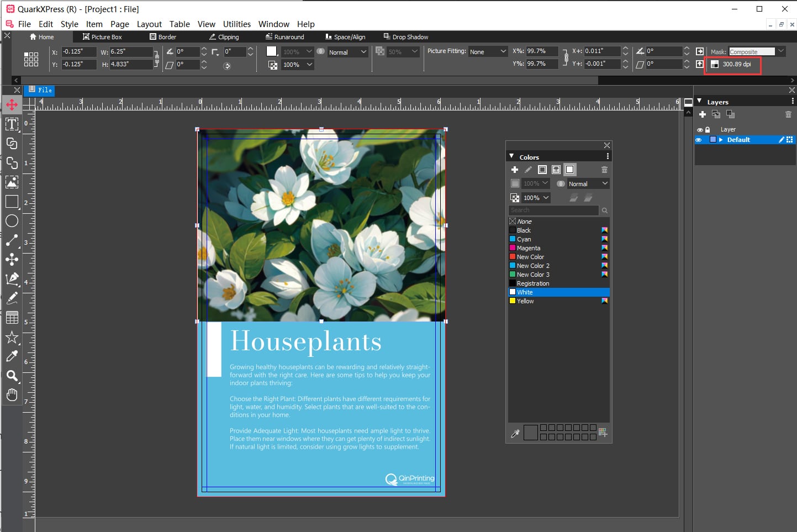Select the Oval Box tool
This screenshot has width=797, height=532.
[12, 220]
